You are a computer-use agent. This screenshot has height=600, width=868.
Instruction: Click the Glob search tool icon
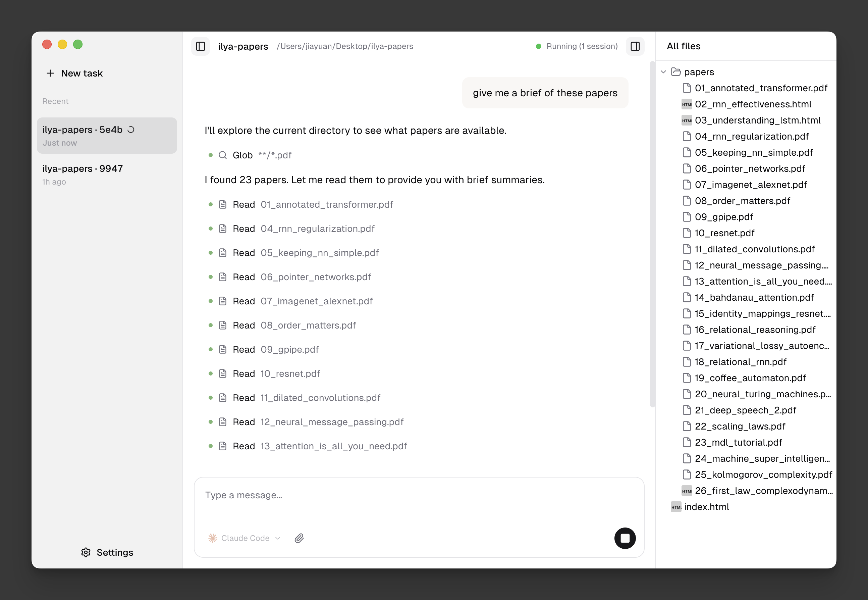point(223,155)
